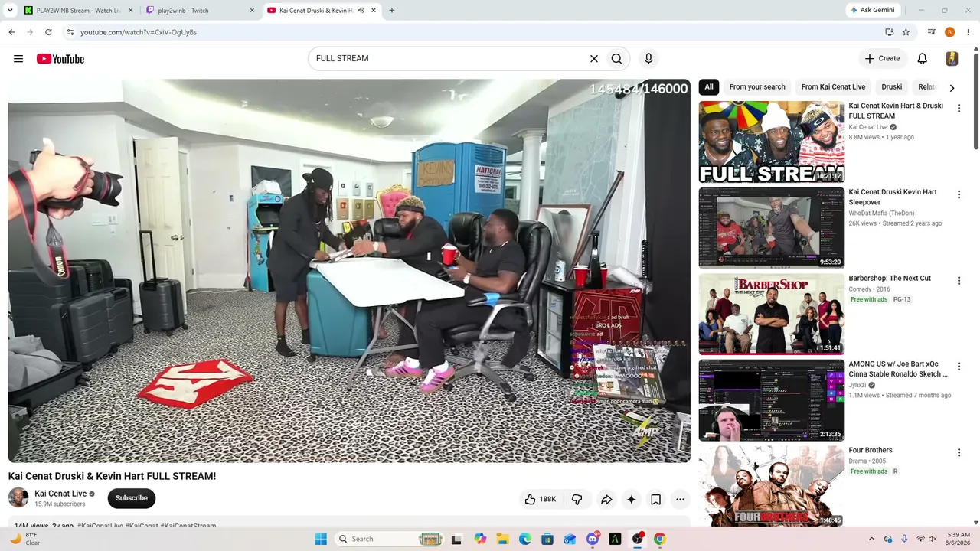The height and width of the screenshot is (551, 980).
Task: Launch Microsoft Edge from the taskbar
Action: (x=524, y=539)
